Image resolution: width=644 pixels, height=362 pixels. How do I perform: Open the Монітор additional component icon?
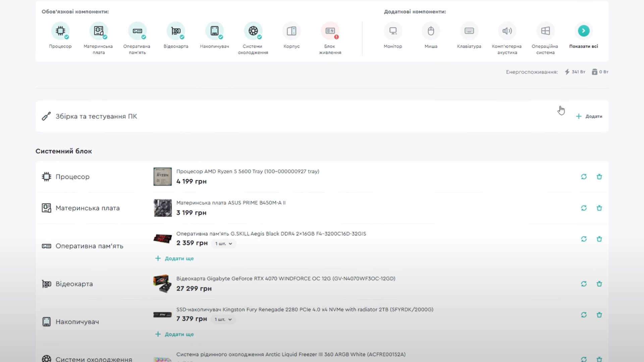click(x=393, y=31)
